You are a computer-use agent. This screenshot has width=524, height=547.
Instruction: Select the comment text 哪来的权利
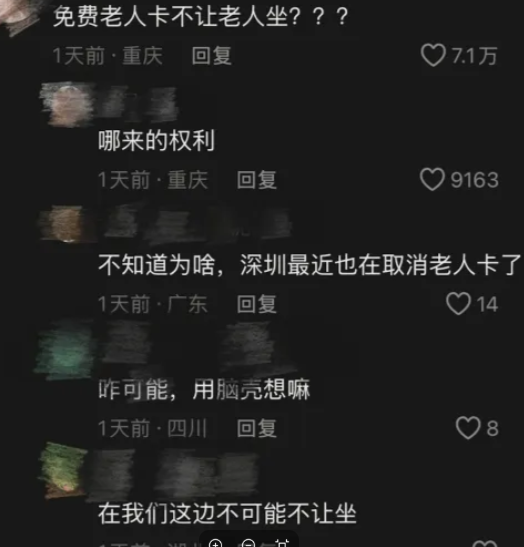(x=156, y=141)
